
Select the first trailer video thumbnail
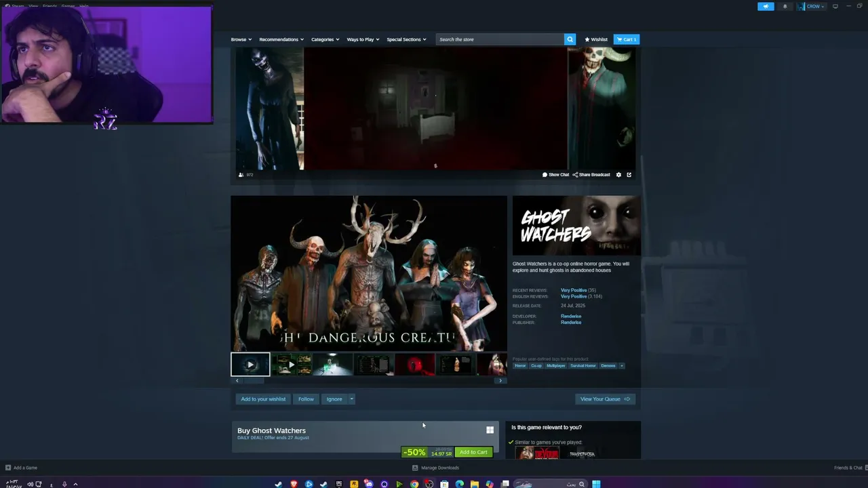(x=250, y=365)
